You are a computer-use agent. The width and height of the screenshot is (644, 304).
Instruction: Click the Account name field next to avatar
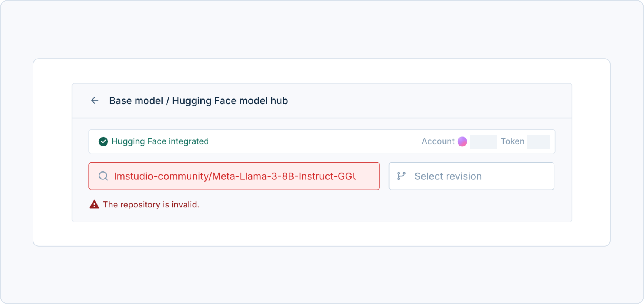(x=482, y=141)
